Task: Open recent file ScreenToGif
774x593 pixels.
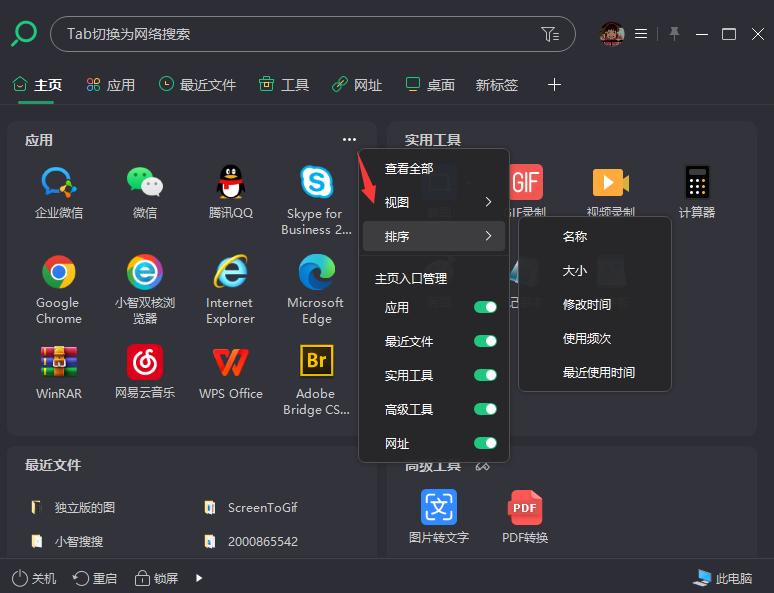Action: 251,507
